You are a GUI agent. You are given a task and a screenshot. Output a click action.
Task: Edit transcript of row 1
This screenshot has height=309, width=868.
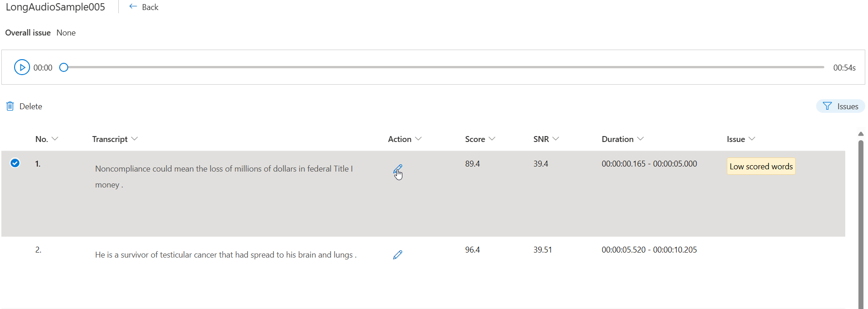tap(397, 169)
